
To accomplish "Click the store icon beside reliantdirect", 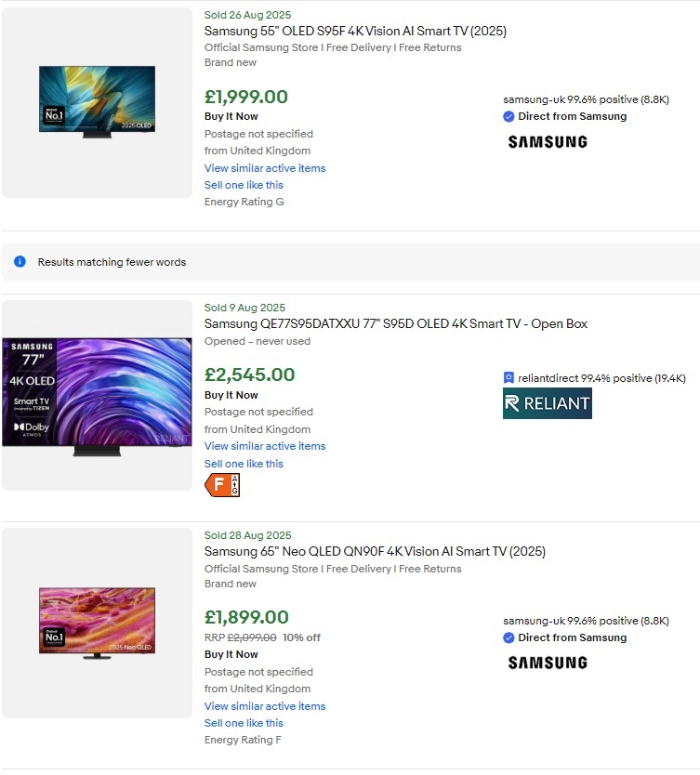I will tap(508, 378).
